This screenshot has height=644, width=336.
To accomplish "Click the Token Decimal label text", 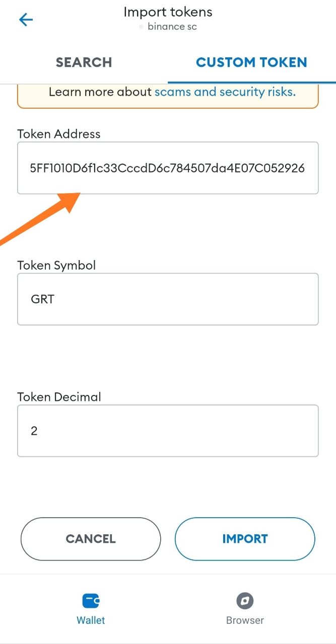I will [x=59, y=397].
